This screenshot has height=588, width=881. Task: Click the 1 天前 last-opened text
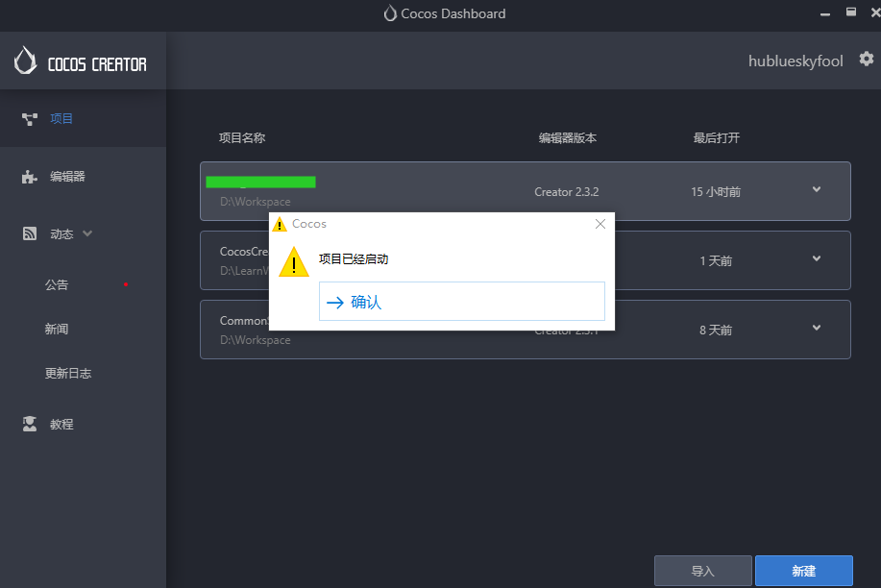(716, 261)
